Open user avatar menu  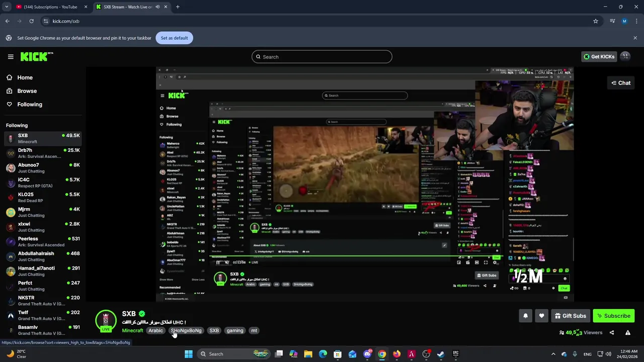tap(625, 56)
